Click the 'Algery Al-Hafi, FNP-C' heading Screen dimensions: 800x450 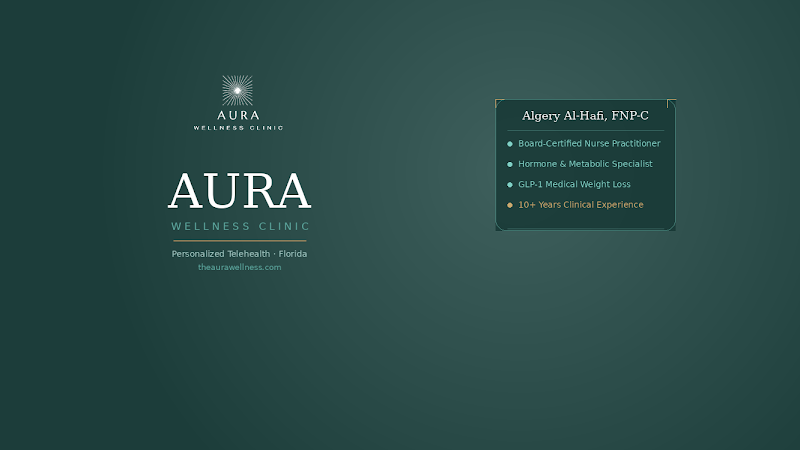pos(585,116)
